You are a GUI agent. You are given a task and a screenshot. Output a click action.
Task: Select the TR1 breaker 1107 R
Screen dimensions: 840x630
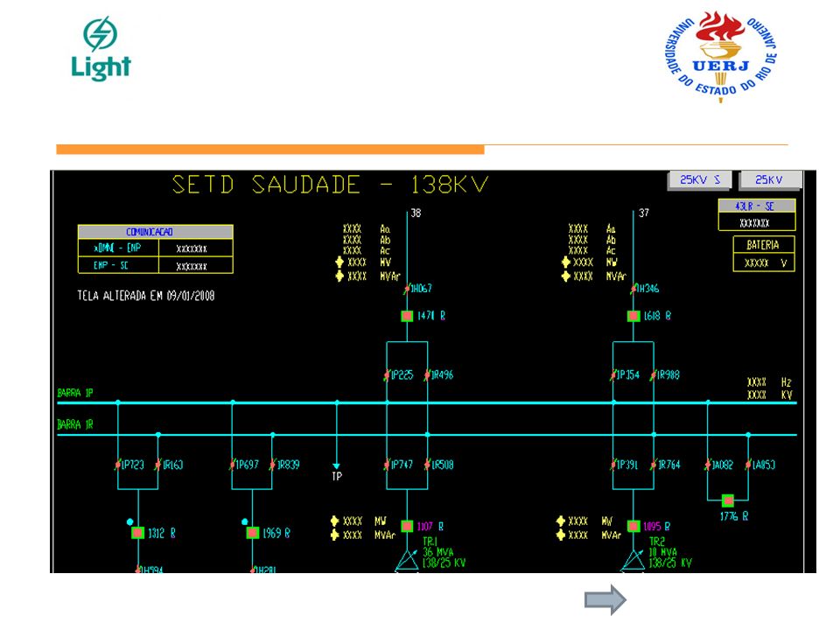click(x=407, y=526)
